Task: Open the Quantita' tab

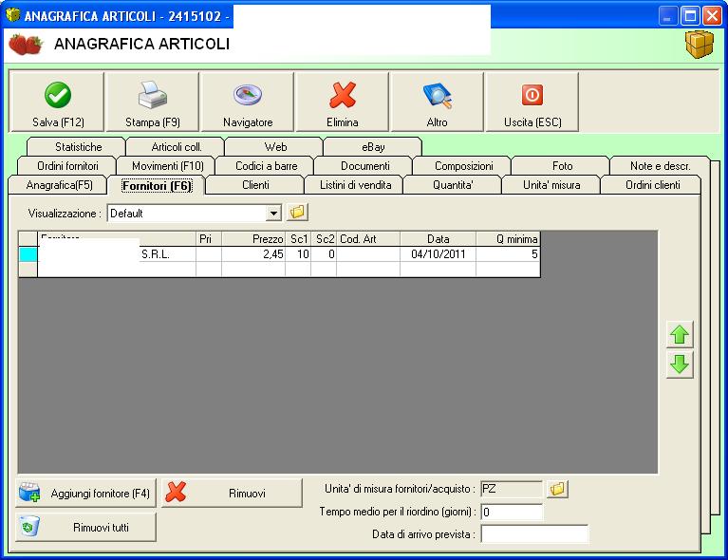Action: click(x=453, y=185)
